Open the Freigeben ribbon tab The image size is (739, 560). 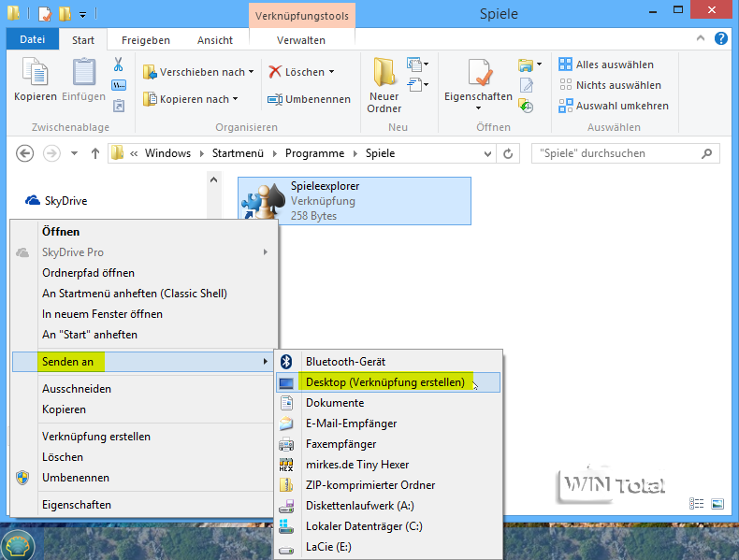[146, 40]
